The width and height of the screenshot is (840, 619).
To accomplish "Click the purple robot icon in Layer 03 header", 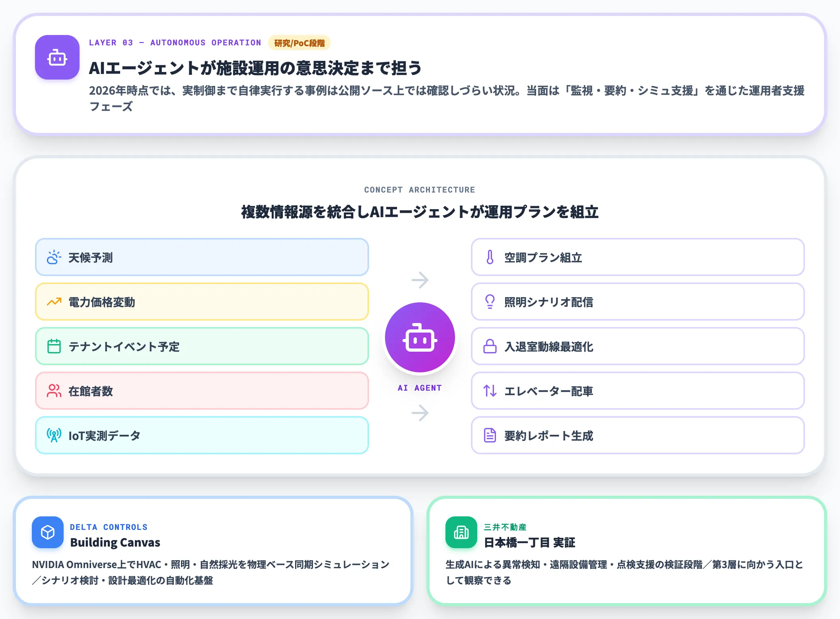I will point(57,57).
